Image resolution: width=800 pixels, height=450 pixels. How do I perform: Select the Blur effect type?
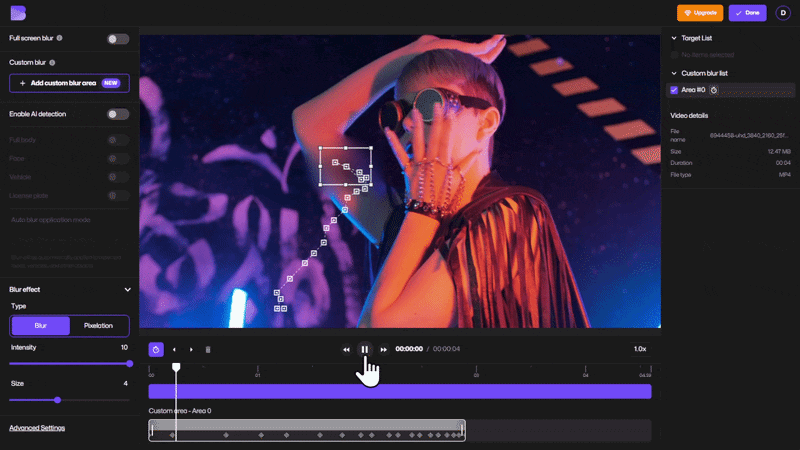point(41,326)
